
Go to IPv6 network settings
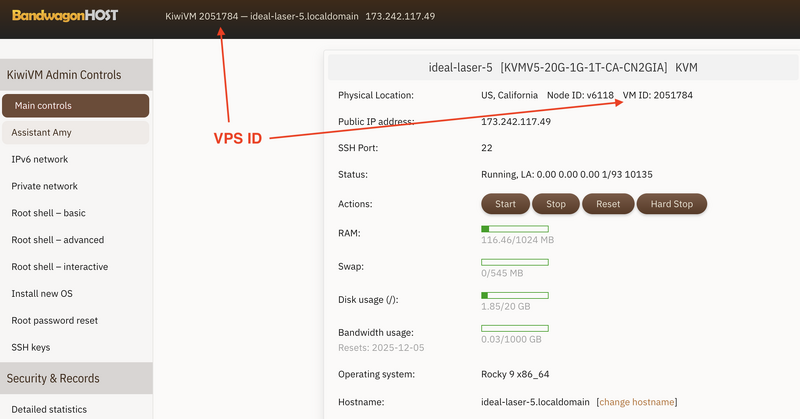pos(40,159)
